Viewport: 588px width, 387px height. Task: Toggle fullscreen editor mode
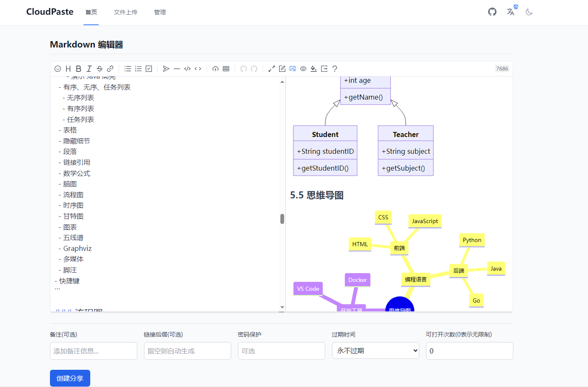pos(272,69)
